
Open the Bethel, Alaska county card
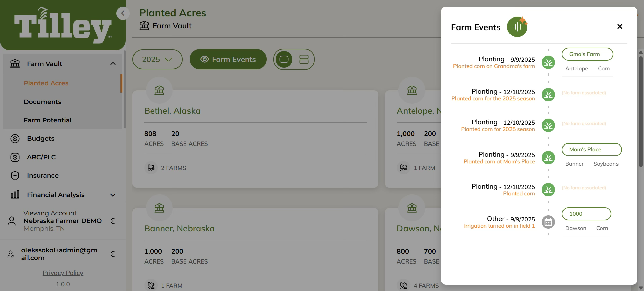click(255, 139)
